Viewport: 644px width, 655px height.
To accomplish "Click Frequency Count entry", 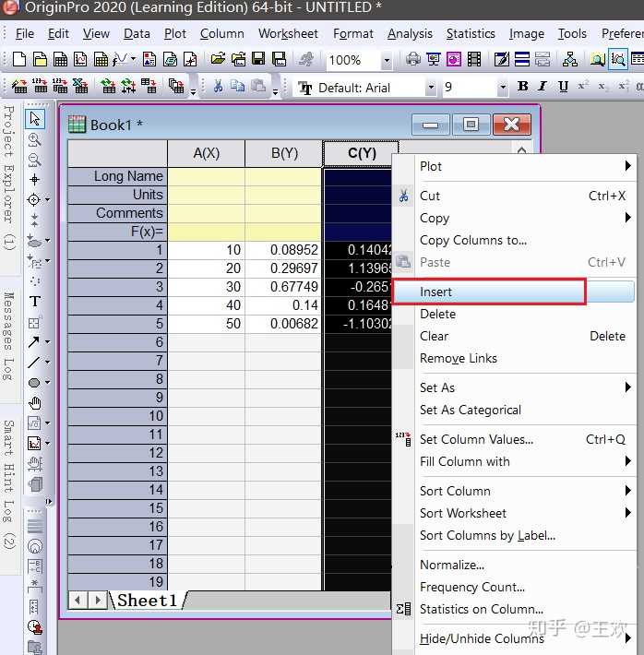I will [514, 587].
